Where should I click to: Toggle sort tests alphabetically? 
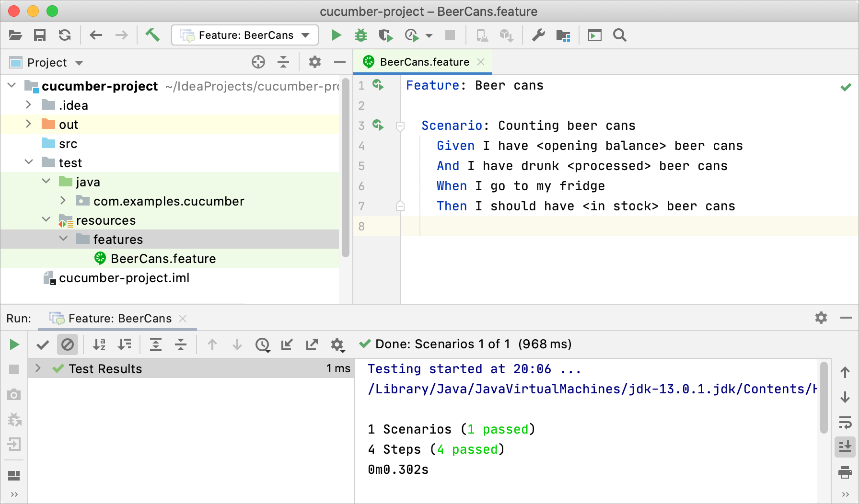pos(99,344)
